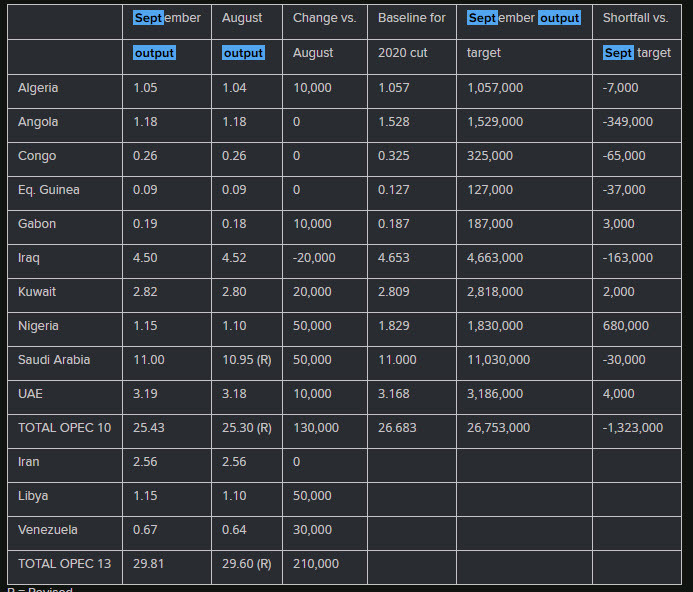Select Congo's baseline value "0.325"
Image resolution: width=693 pixels, height=592 pixels.
click(x=393, y=156)
